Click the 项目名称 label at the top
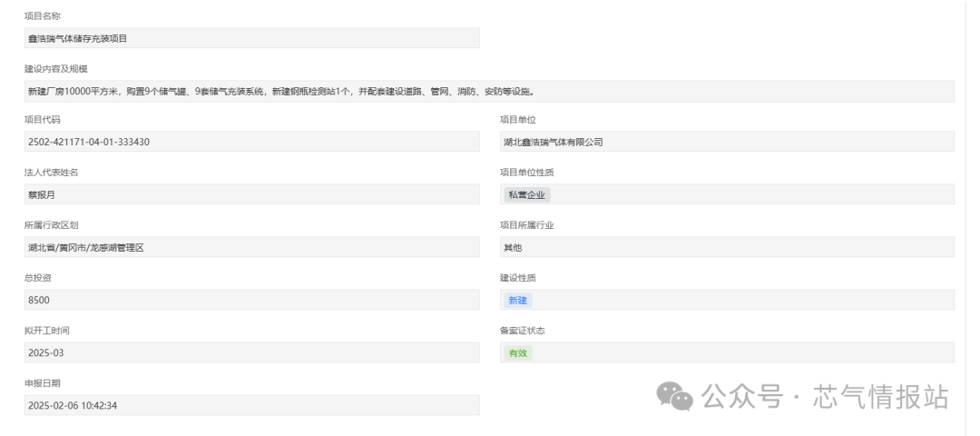This screenshot has width=980, height=436. [x=43, y=16]
